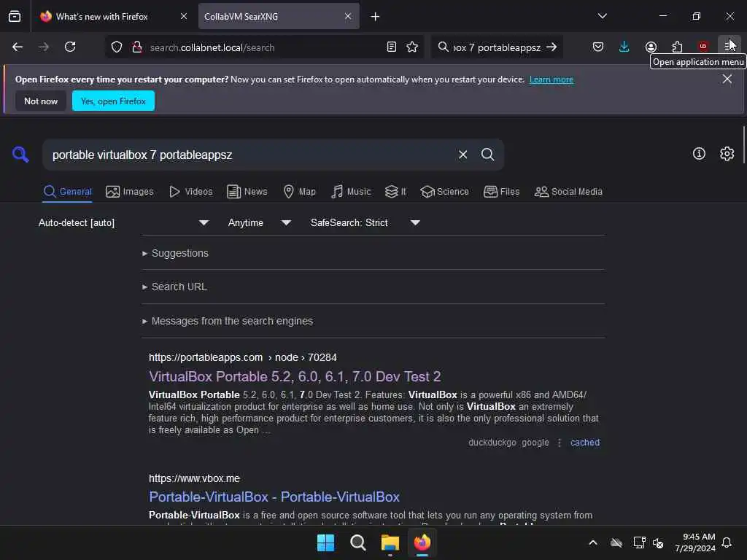Open Pocket save icon
Screen dimensions: 747x560
598,47
